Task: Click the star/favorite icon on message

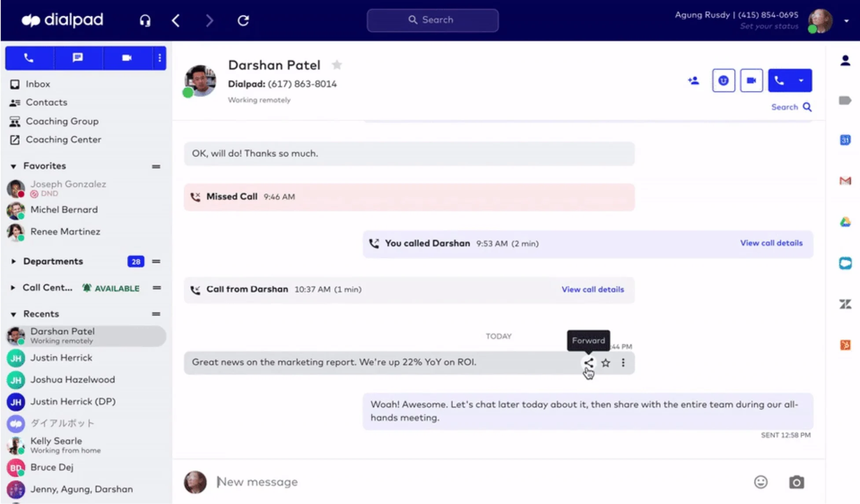Action: pos(606,362)
